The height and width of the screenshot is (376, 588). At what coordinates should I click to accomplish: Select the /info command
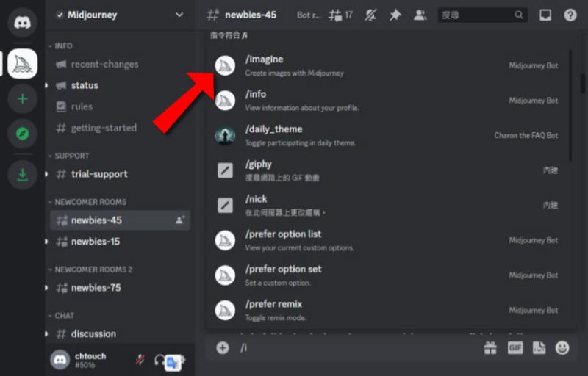pyautogui.click(x=387, y=101)
